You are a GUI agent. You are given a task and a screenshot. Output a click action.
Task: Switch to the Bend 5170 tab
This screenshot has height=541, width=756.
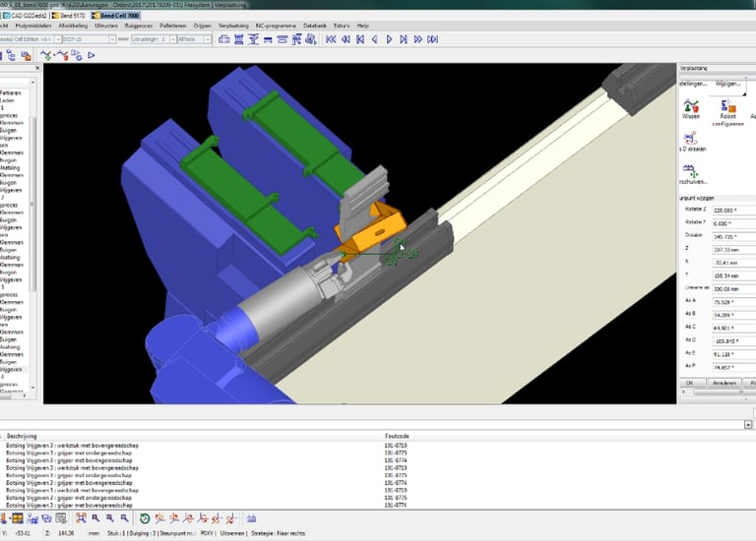click(69, 16)
